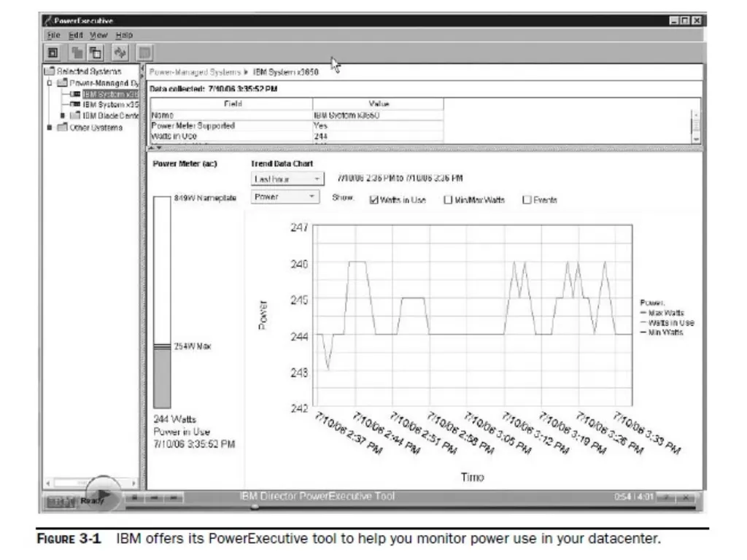The width and height of the screenshot is (747, 560).
Task: Open the View menu
Action: (98, 35)
